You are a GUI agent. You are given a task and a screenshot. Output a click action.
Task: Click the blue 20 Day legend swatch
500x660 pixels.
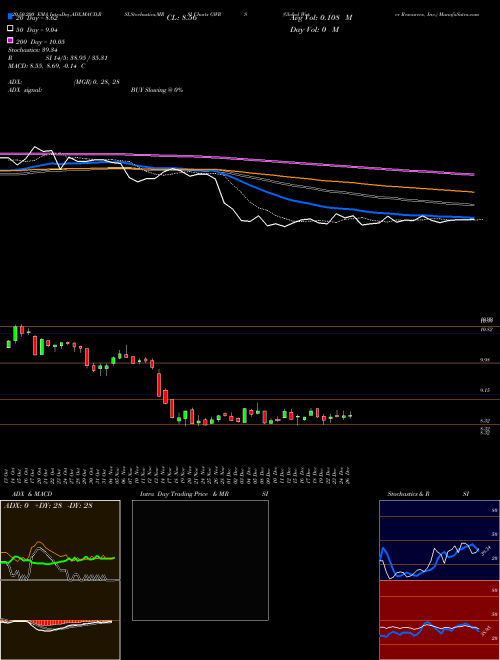tap(11, 17)
